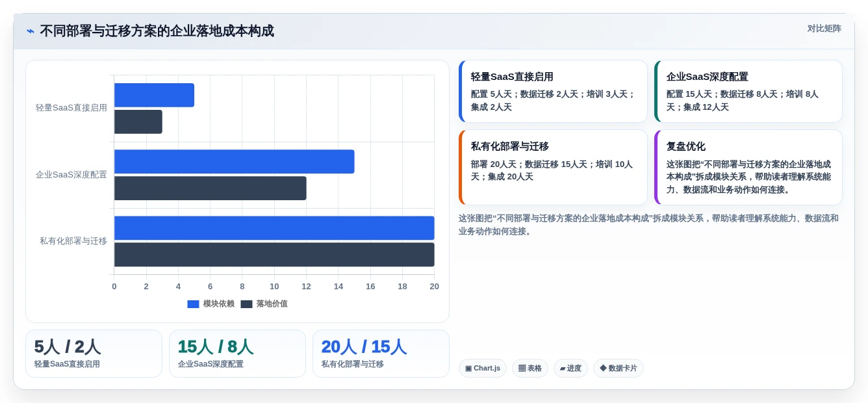Click the dark bar for 轻量SaaS直接启用
This screenshot has height=403, width=868.
138,122
